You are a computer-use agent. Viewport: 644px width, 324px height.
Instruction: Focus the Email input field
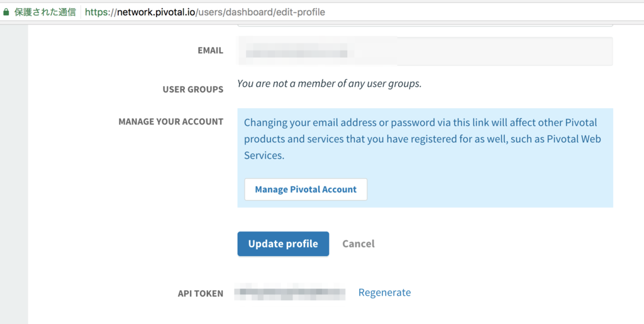point(425,51)
